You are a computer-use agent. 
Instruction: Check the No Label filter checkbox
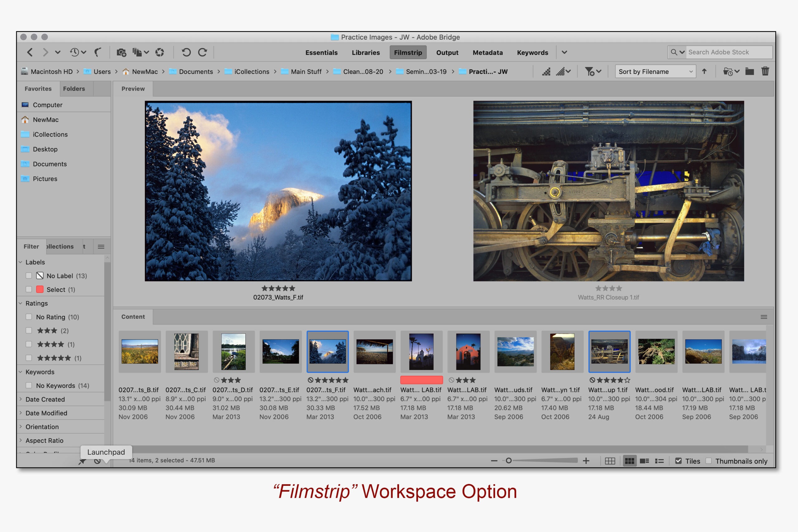pos(29,276)
